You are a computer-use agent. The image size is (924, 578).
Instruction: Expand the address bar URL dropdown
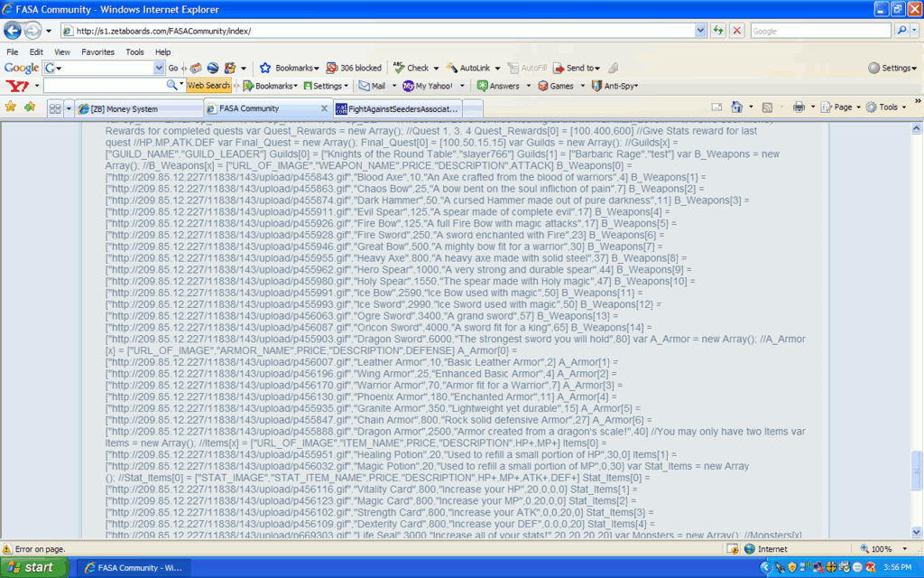tap(700, 31)
